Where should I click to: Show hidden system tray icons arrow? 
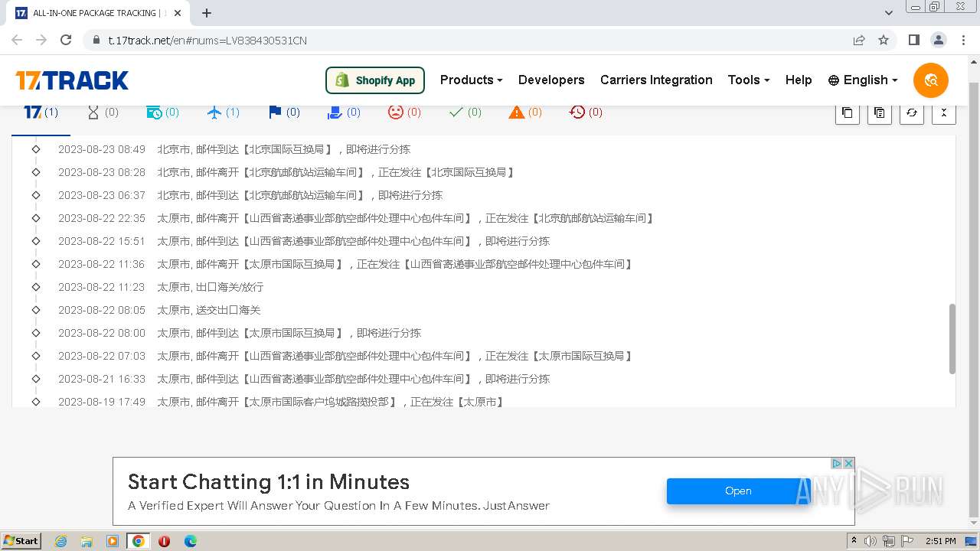(853, 541)
